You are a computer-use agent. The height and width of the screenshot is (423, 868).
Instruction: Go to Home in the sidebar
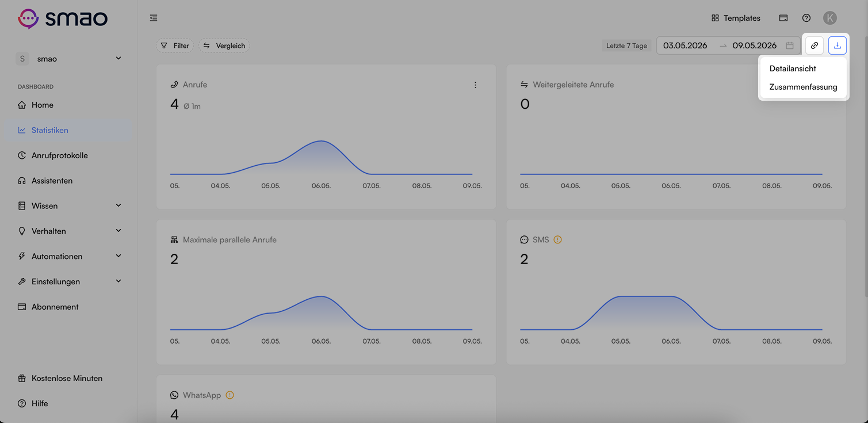point(68,105)
